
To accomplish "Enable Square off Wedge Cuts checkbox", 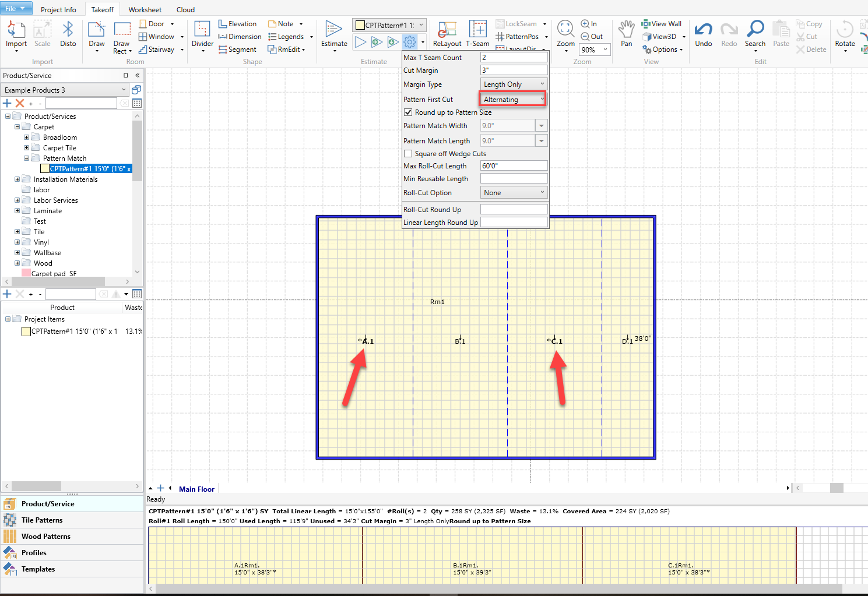I will [408, 154].
